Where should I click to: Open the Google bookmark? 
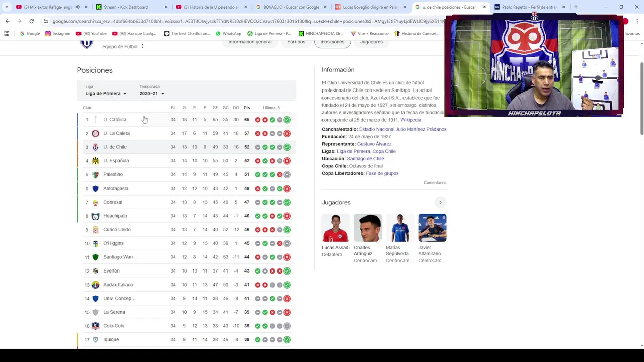point(30,34)
